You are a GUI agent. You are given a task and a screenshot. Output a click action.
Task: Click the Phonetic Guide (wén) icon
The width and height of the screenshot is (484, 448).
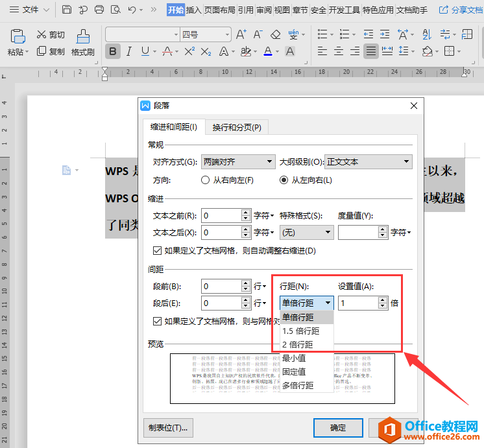pos(293,34)
